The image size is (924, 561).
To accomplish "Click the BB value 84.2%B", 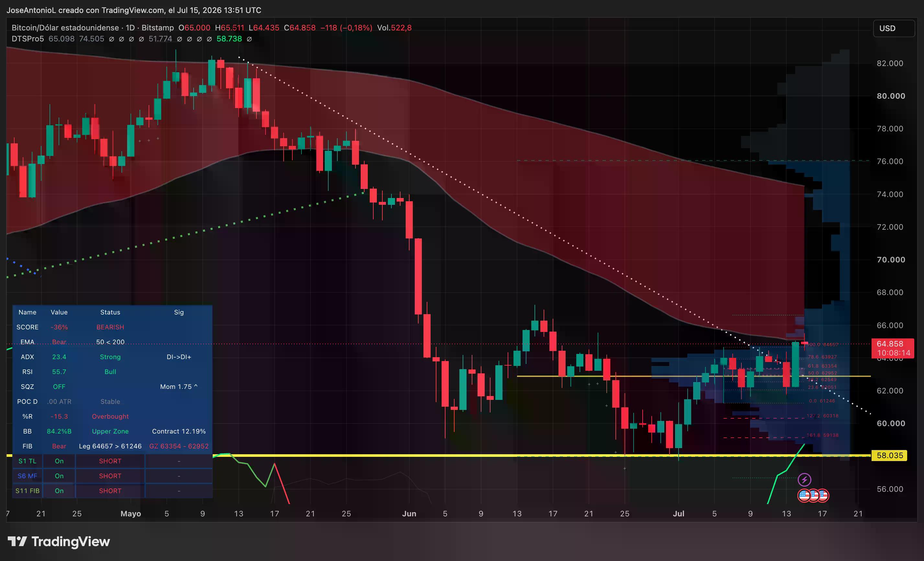I will tap(59, 431).
